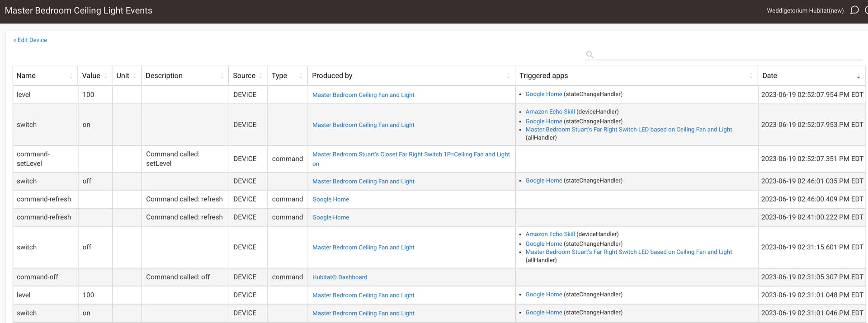Screen dimensions: 868x323
Task: Sort by Source column arrows
Action: pyautogui.click(x=261, y=76)
